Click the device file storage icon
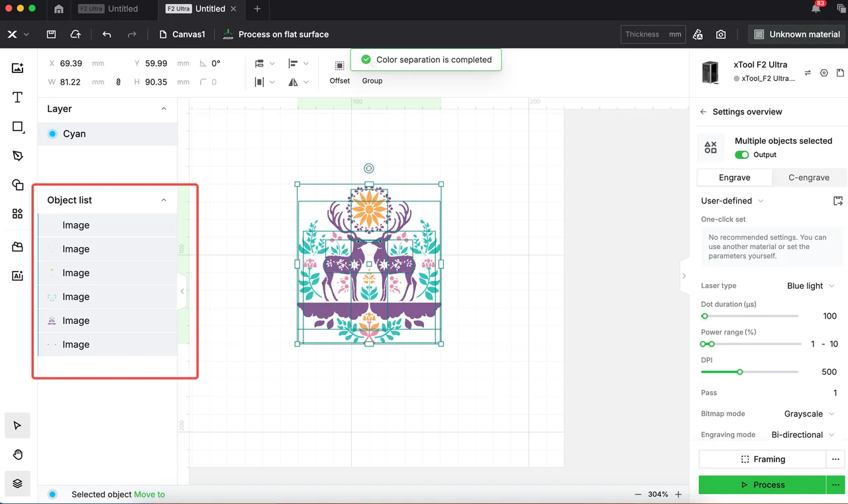Image resolution: width=848 pixels, height=504 pixels. click(840, 73)
